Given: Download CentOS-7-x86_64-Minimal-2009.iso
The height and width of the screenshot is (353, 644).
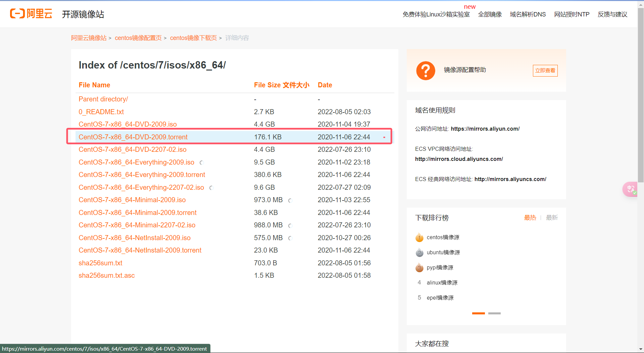Looking at the screenshot, I should 132,200.
